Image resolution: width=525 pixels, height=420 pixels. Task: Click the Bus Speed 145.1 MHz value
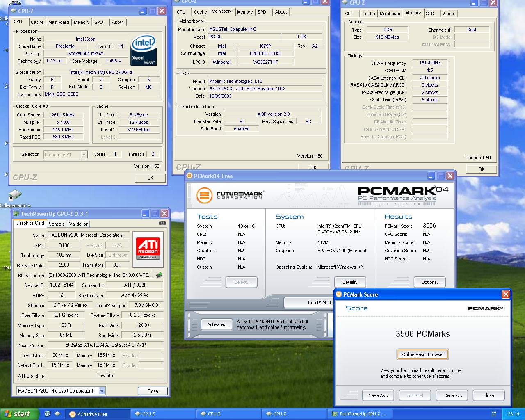tap(63, 130)
